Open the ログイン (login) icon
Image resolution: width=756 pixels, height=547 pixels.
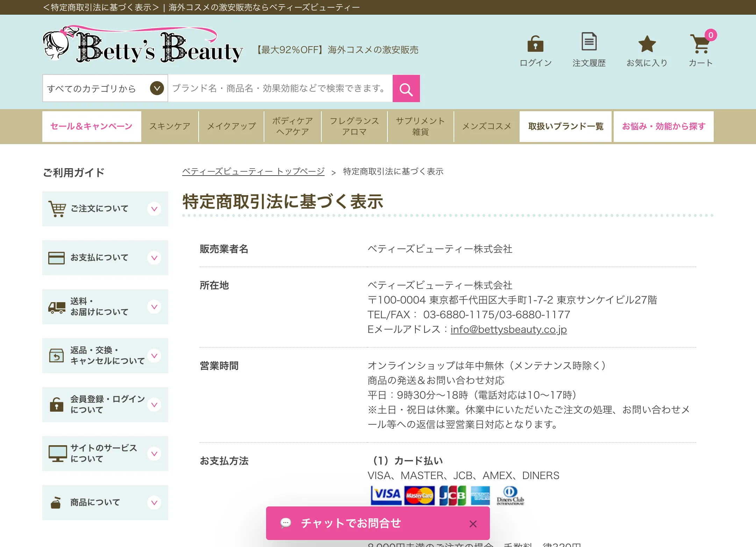535,49
